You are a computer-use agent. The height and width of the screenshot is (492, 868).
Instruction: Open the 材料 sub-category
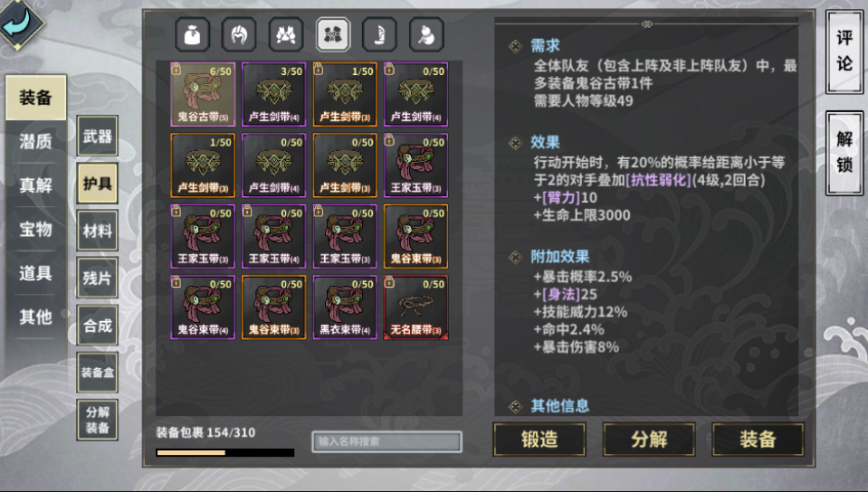[98, 231]
